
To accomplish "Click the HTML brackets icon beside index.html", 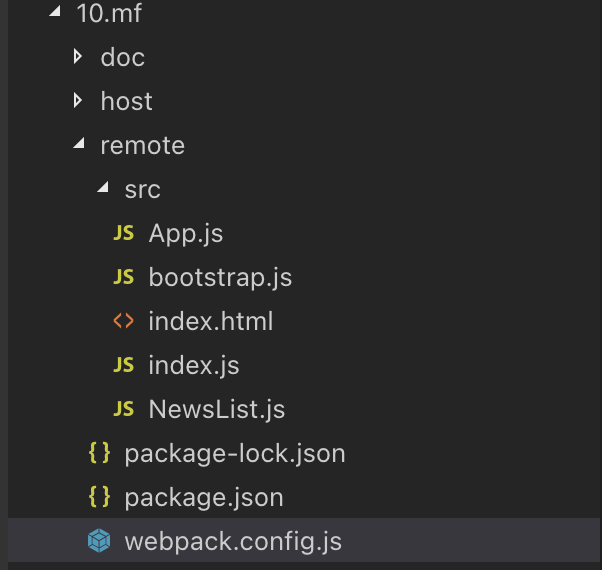I will pyautogui.click(x=124, y=321).
